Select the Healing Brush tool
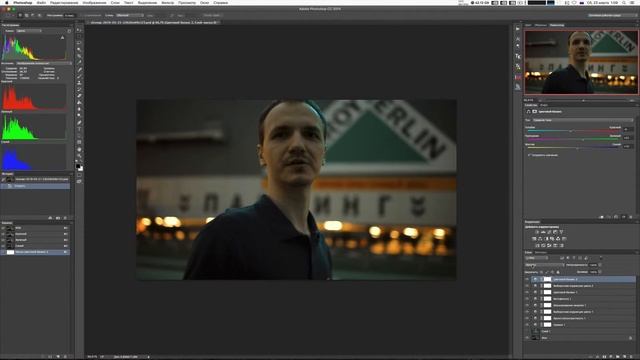The height and width of the screenshot is (360, 640). point(79,69)
